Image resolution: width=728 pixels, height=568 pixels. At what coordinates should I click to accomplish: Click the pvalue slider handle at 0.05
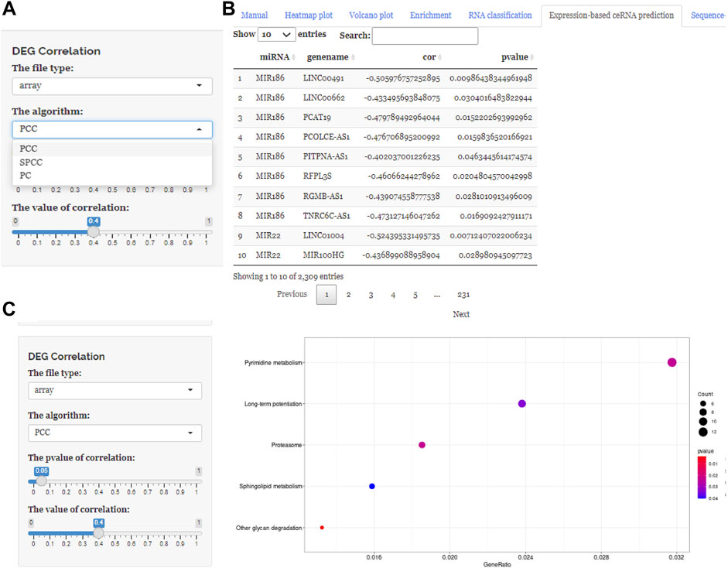tap(41, 481)
